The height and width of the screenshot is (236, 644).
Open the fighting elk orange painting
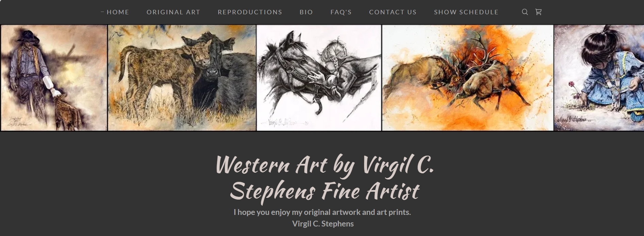pyautogui.click(x=468, y=78)
